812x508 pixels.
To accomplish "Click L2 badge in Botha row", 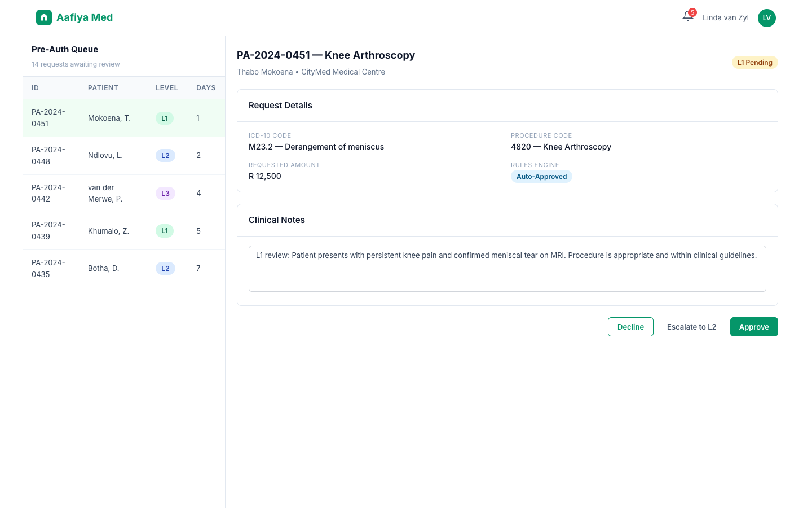I will 165,269.
